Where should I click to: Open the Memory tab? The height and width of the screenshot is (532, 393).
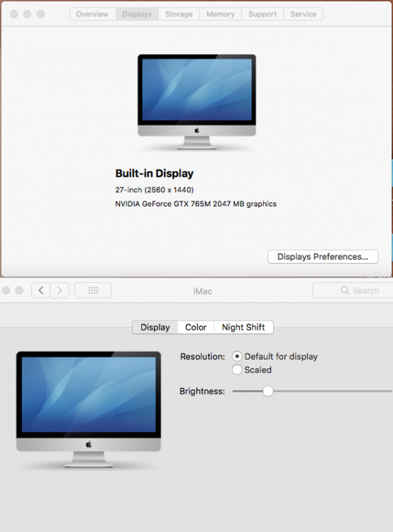[x=221, y=14]
